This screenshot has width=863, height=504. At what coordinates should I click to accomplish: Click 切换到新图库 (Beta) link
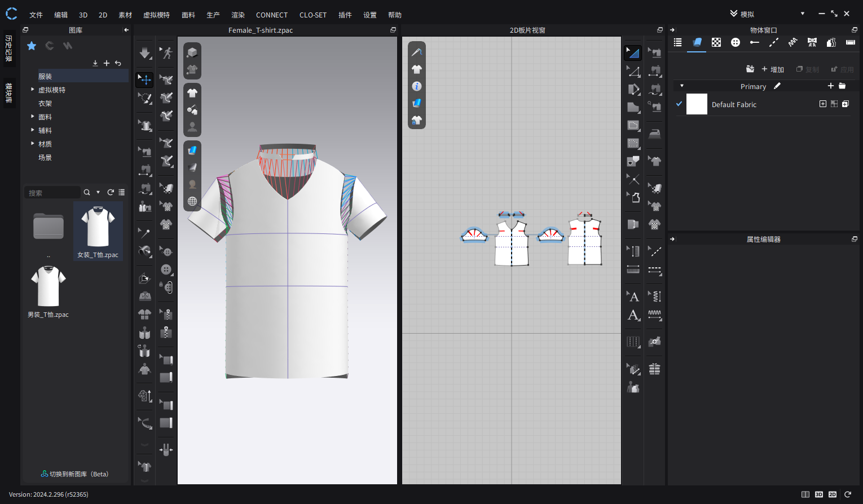pyautogui.click(x=74, y=474)
